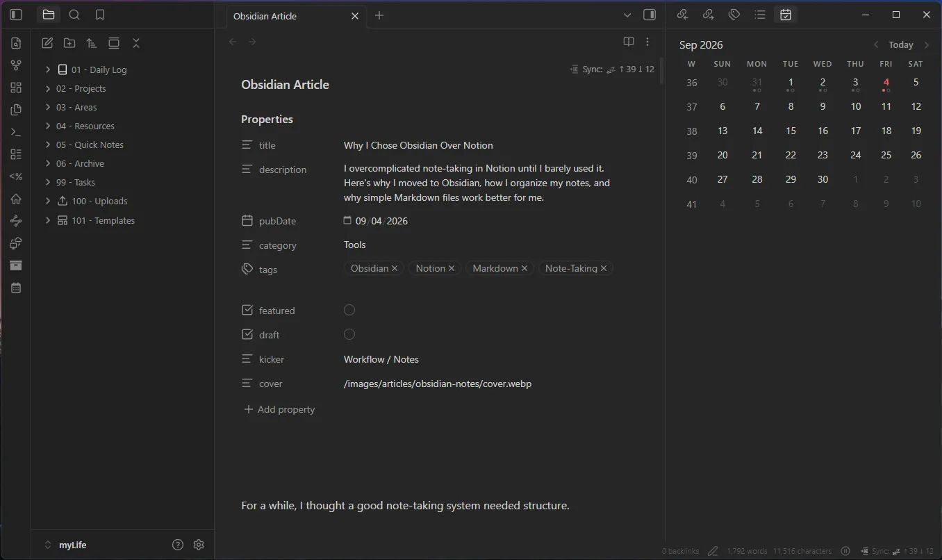The width and height of the screenshot is (942, 560).
Task: Click the cover property path field
Action: tap(479, 384)
